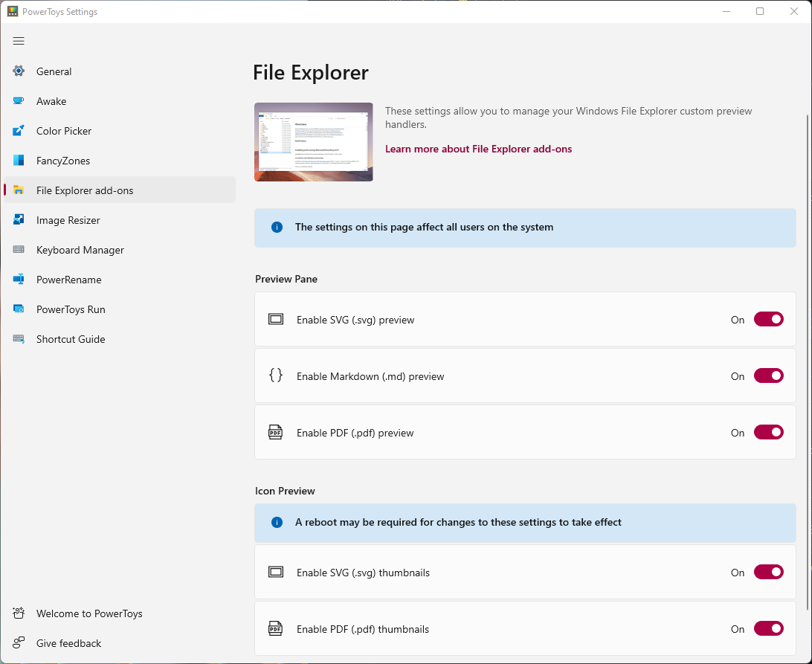Disable SVG (.svg) preview
The image size is (812, 664).
[769, 319]
